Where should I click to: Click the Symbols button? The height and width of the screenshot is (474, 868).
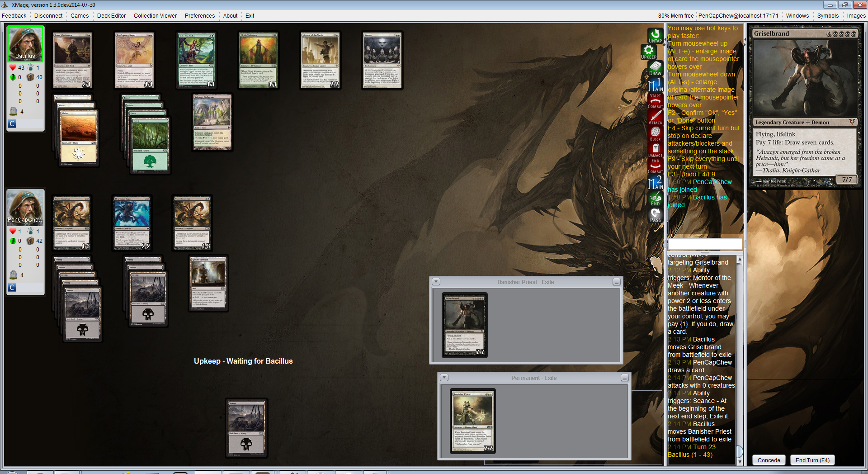tap(828, 15)
